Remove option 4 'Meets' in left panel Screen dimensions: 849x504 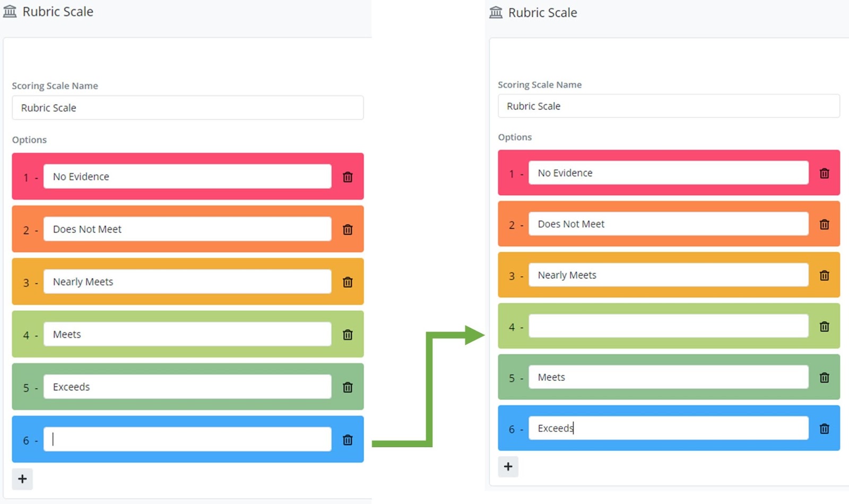[x=348, y=335]
